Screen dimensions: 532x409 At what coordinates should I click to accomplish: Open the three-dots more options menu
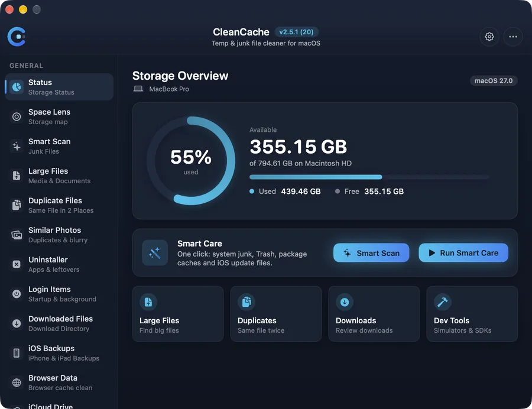(x=512, y=37)
